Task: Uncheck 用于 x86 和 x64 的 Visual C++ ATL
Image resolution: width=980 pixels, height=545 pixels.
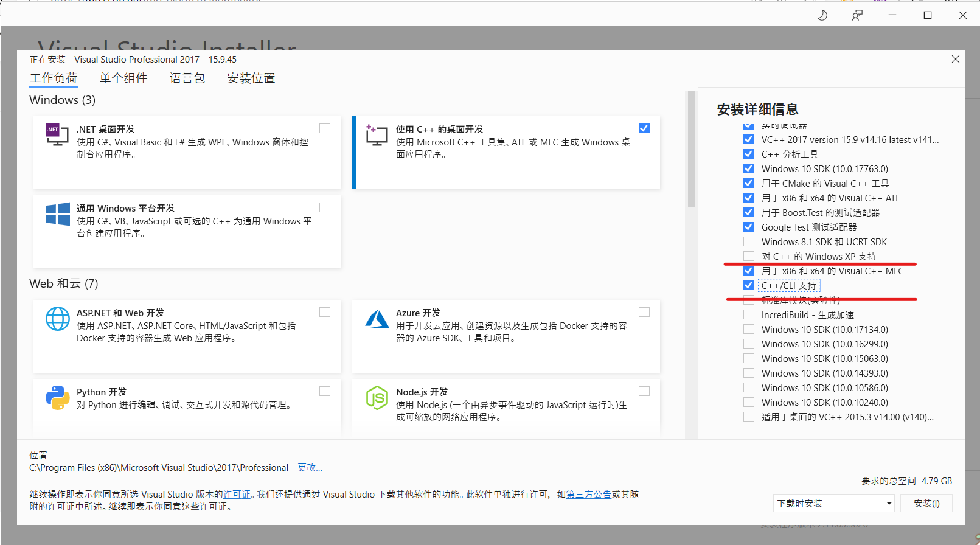Action: pos(749,198)
